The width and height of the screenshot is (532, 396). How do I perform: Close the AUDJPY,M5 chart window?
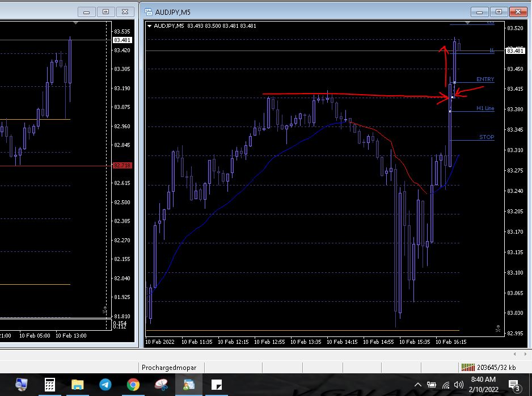click(518, 12)
